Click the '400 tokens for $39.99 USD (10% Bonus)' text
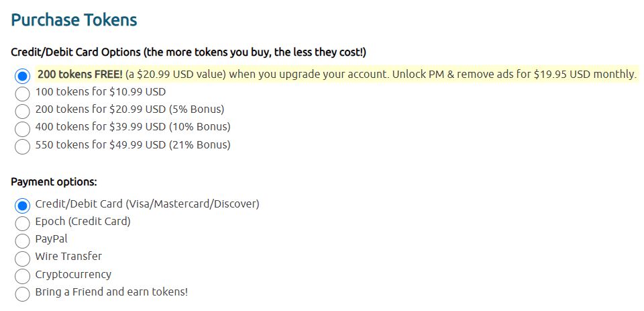This screenshot has width=644, height=311. coord(132,126)
